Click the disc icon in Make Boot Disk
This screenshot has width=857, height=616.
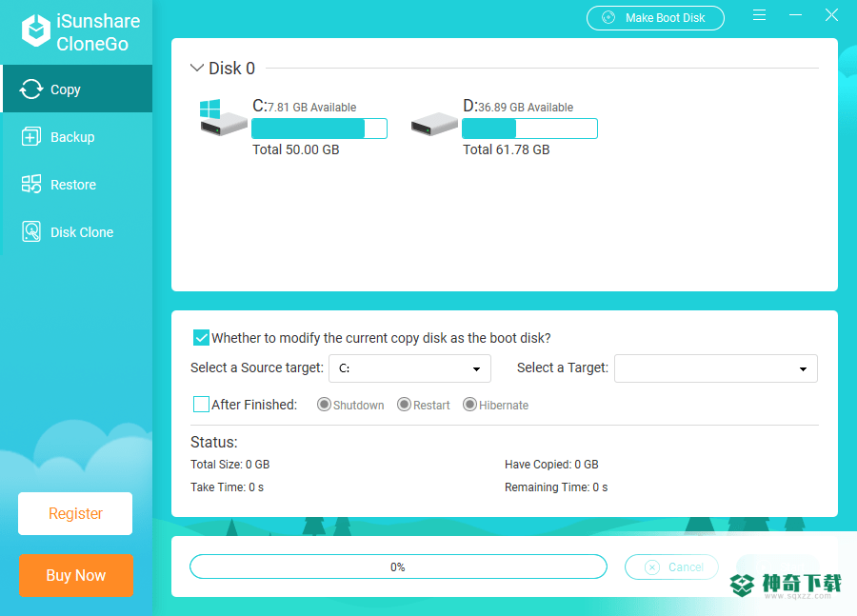pos(608,17)
